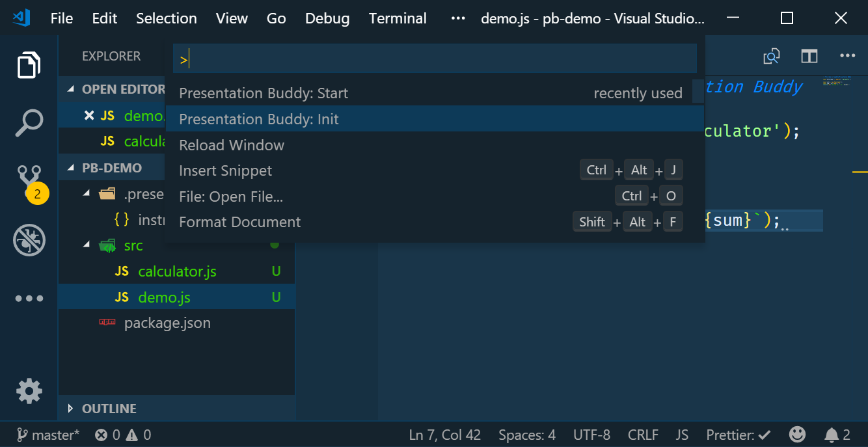
Task: Open the Edit menu
Action: coord(105,18)
